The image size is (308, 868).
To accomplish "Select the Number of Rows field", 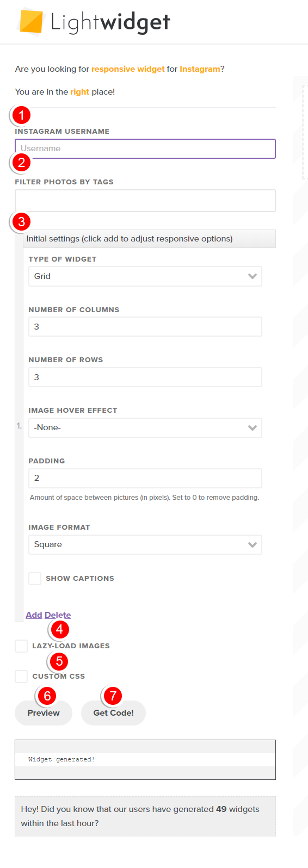I will (145, 377).
